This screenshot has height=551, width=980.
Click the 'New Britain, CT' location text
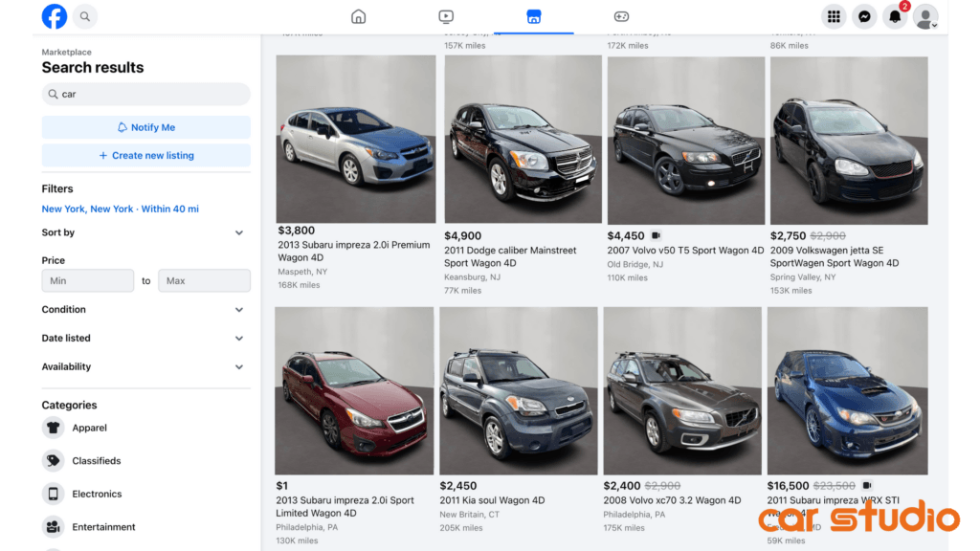click(x=469, y=515)
